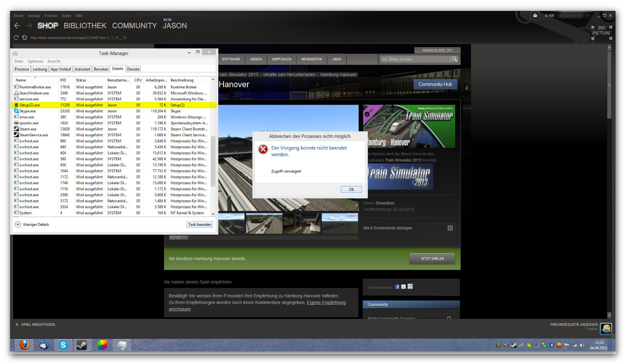Open the Eigene Empfehlung anschauen link

point(257,306)
